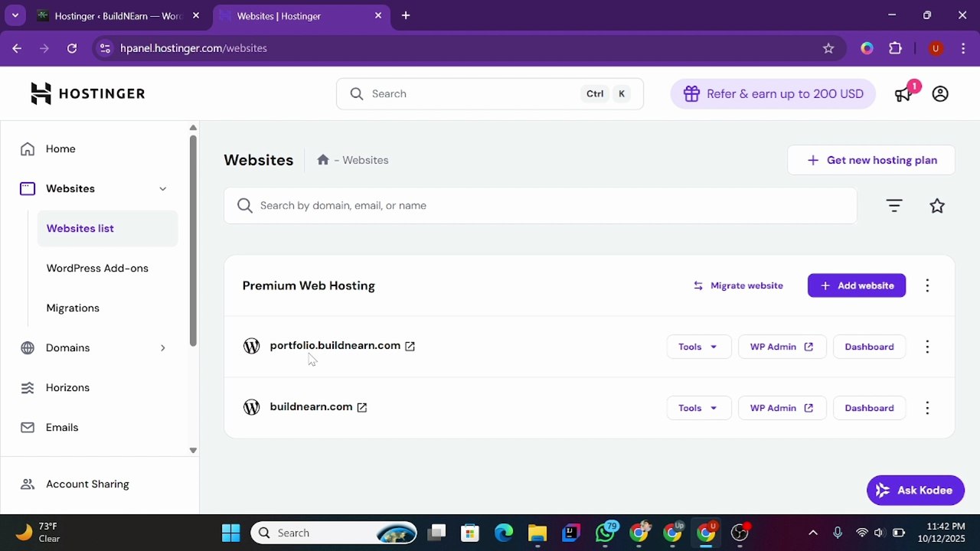Click the favorites star icon beside the filter
Viewport: 980px width, 551px height.
coord(937,205)
